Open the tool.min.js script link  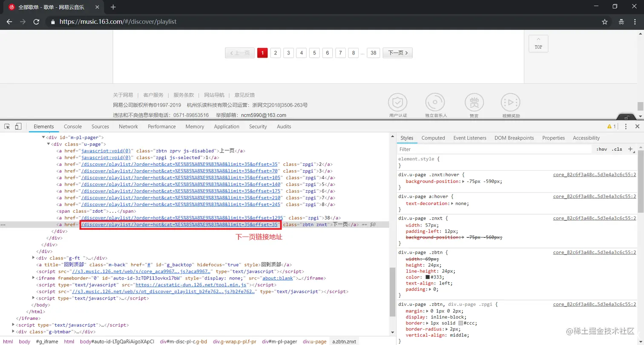point(191,285)
